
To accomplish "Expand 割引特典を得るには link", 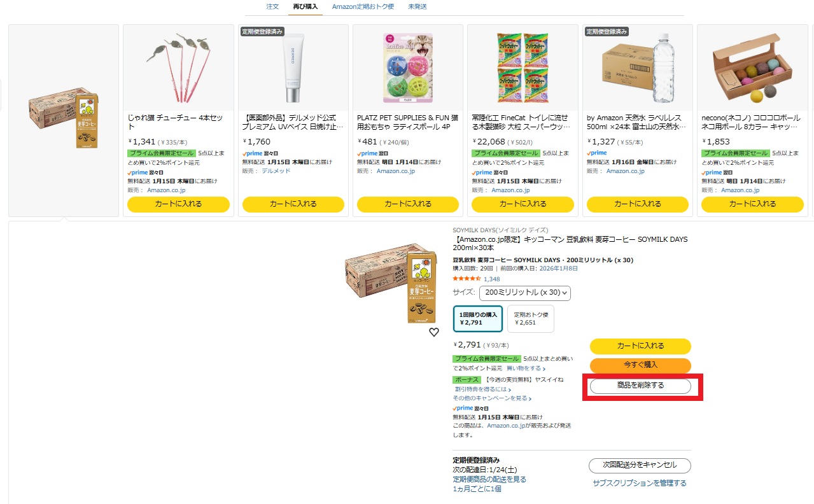I will 483,389.
